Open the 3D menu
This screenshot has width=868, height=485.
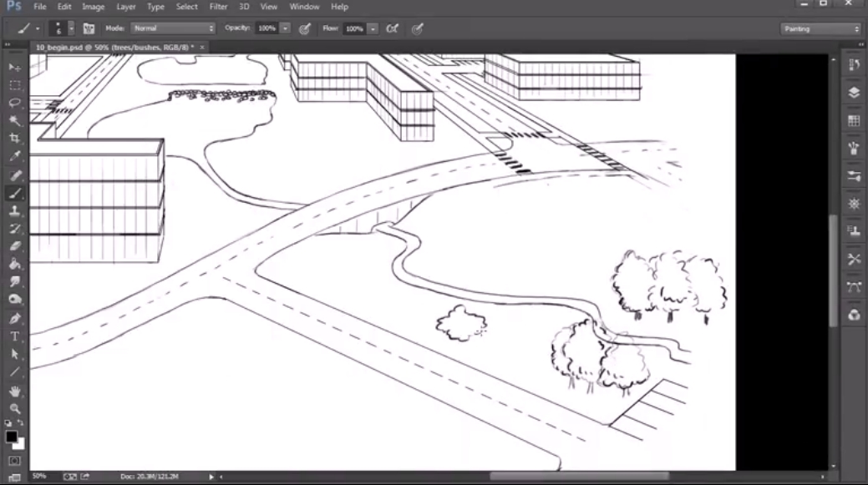tap(244, 7)
